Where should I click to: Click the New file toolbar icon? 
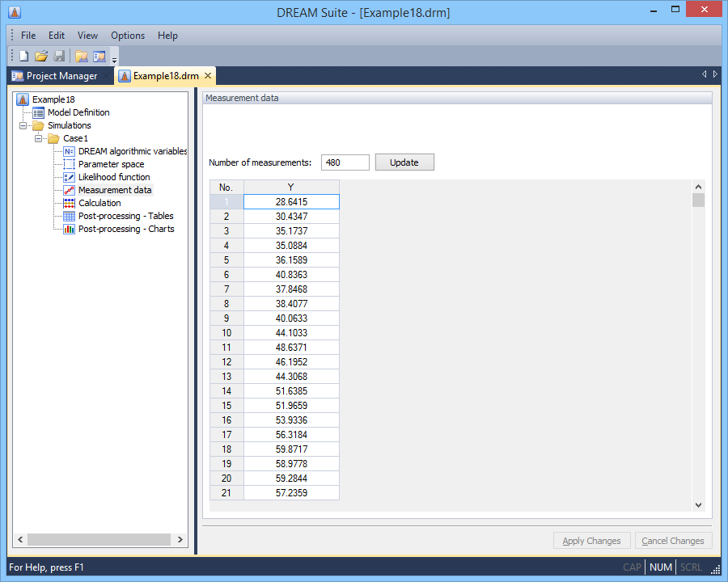click(x=23, y=56)
